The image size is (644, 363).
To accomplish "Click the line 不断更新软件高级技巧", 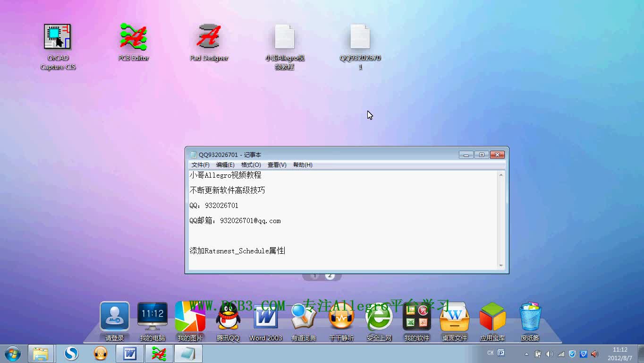I will 227,190.
